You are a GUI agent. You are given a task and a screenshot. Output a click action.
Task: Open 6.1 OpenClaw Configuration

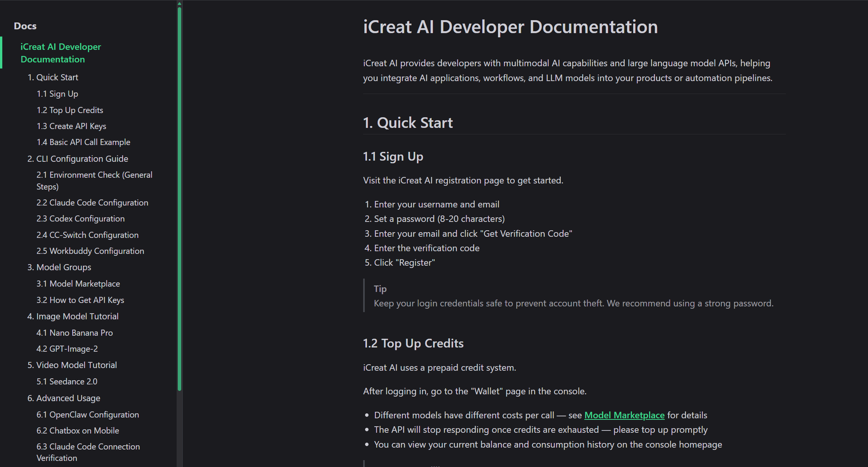88,414
